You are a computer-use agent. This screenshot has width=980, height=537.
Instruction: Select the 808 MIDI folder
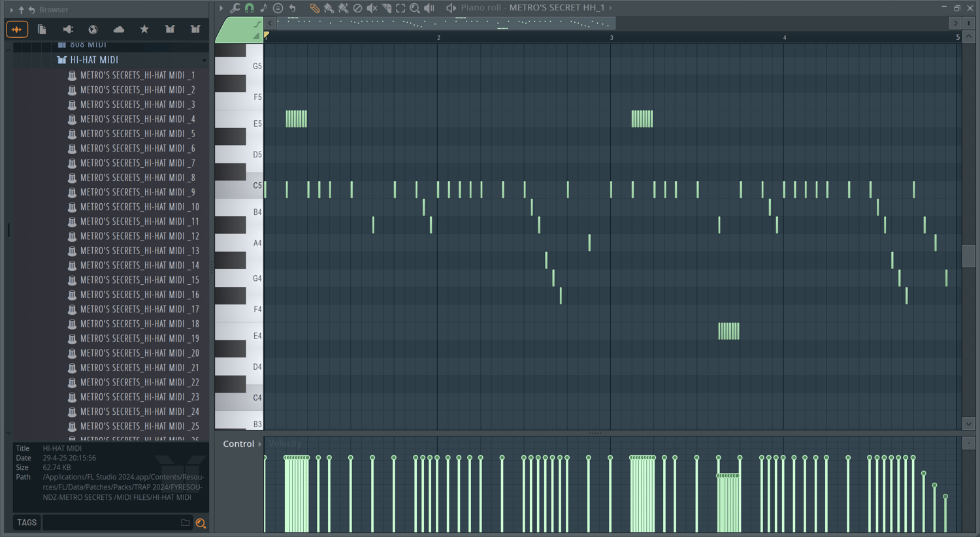click(x=88, y=45)
